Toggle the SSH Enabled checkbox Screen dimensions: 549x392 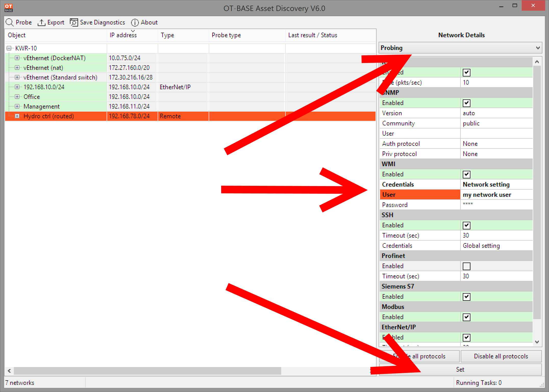[466, 225]
